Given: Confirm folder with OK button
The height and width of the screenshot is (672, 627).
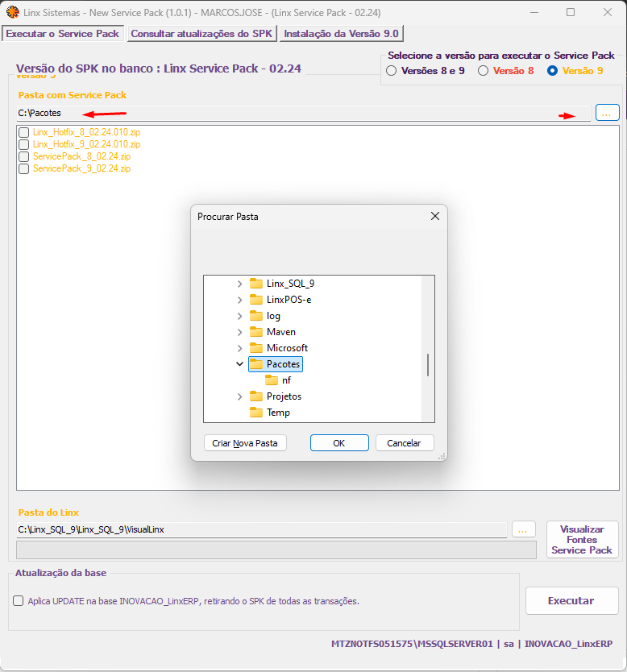Looking at the screenshot, I should (x=339, y=443).
